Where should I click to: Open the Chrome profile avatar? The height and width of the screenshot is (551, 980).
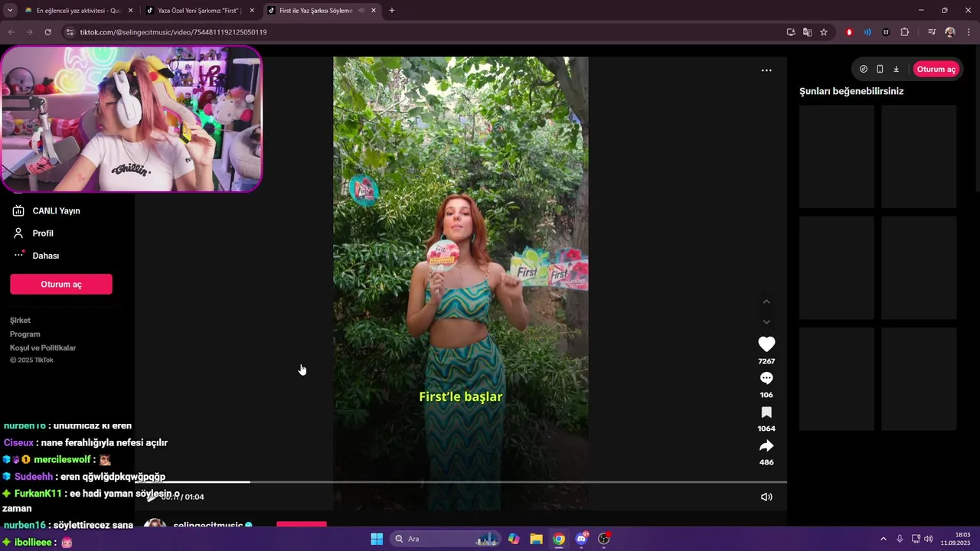[x=950, y=32]
